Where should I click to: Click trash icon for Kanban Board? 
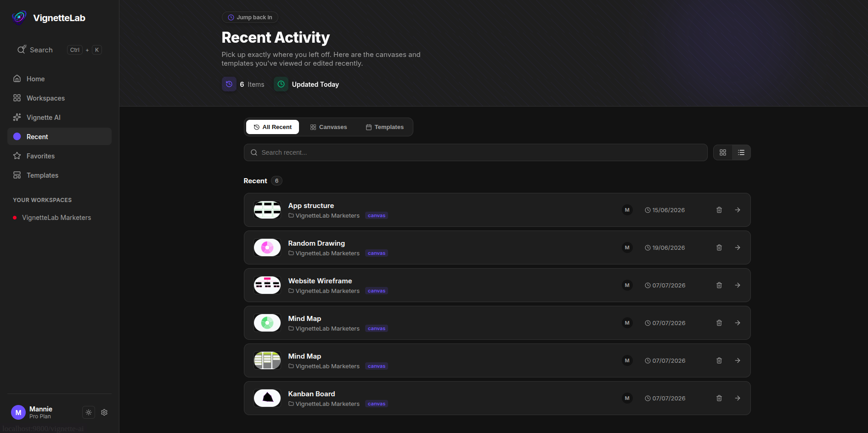719,398
